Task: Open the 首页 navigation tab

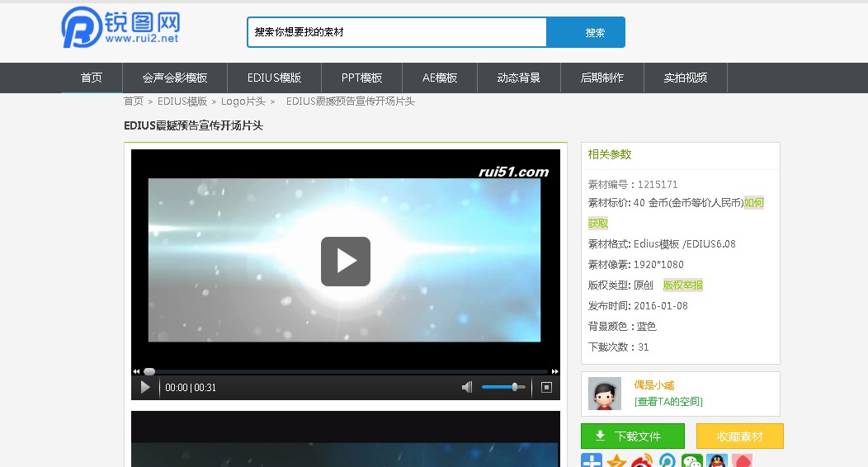Action: (x=92, y=78)
